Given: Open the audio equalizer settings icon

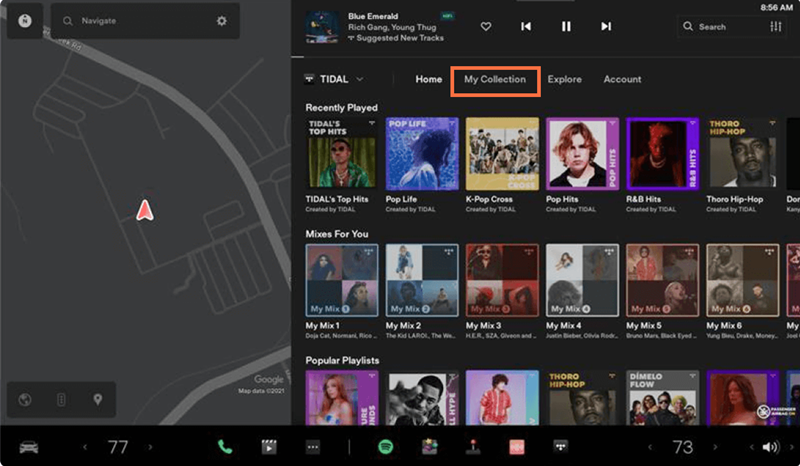Looking at the screenshot, I should 776,27.
